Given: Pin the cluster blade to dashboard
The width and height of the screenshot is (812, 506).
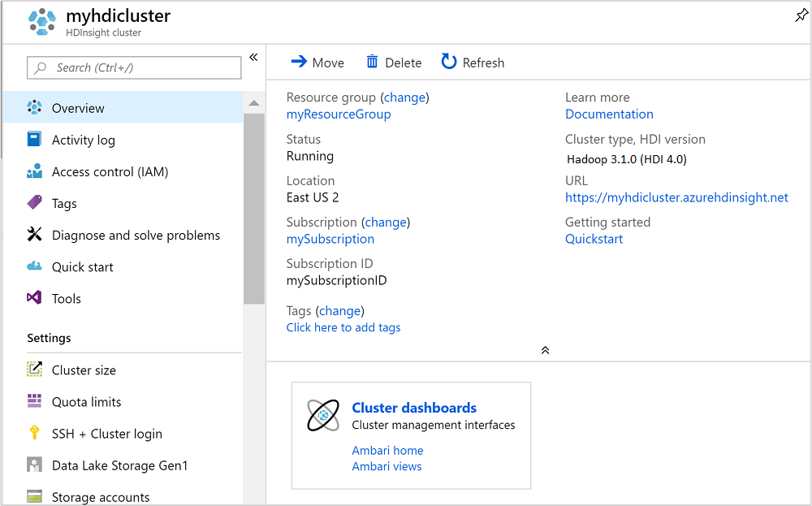Looking at the screenshot, I should (801, 15).
